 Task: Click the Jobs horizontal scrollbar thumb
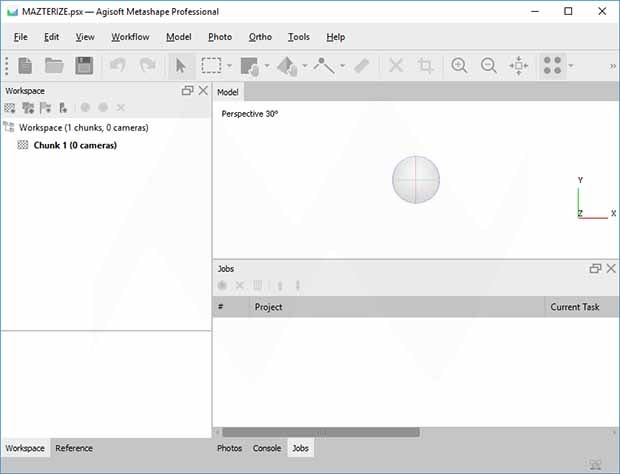click(321, 432)
